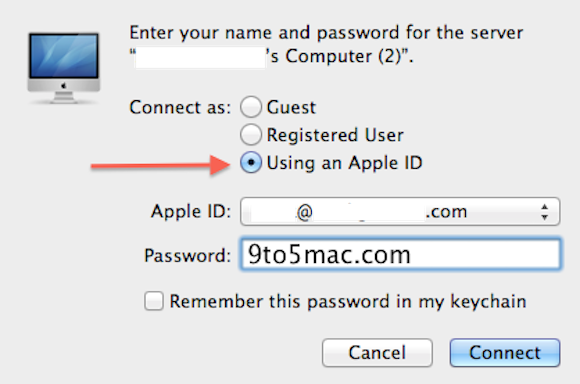Click the Password label
Viewport: 580px width, 384px height.
tap(187, 255)
